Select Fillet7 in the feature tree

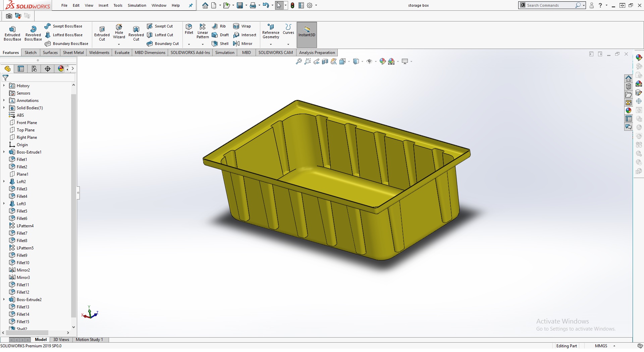click(x=22, y=233)
